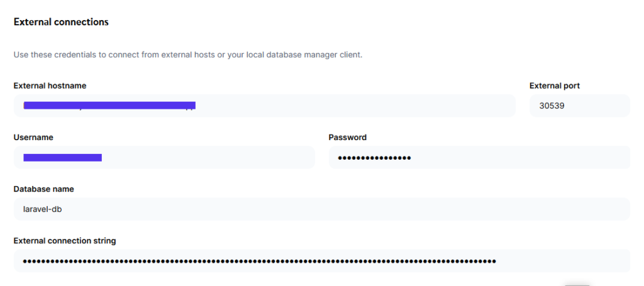
Task: Click the masked connection string dots
Action: [259, 261]
